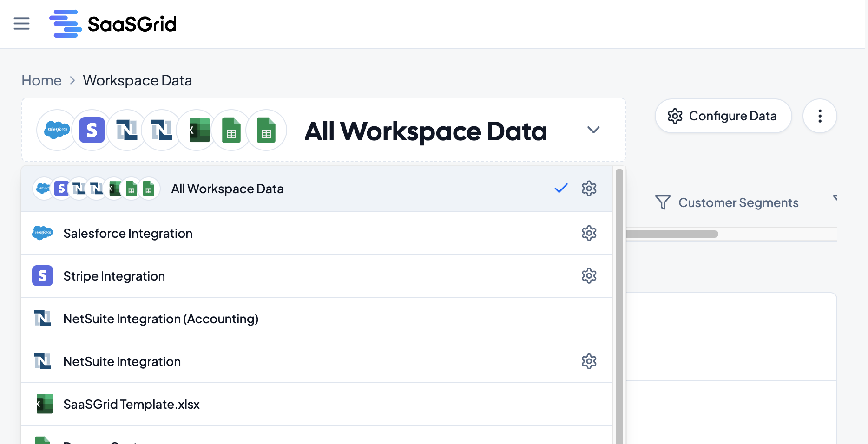Click the Customer Segments filter funnel icon
This screenshot has height=444, width=868.
[x=663, y=202]
